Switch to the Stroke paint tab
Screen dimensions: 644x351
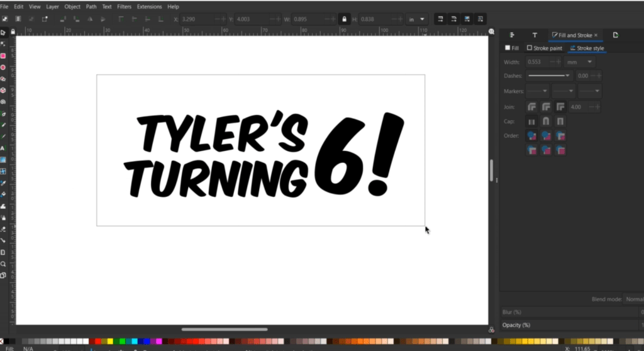pyautogui.click(x=545, y=48)
